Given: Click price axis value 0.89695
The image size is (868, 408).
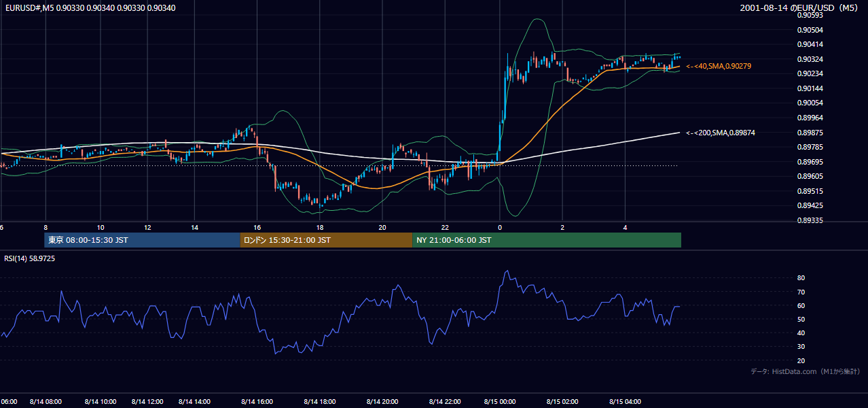Looking at the screenshot, I should click(810, 162).
